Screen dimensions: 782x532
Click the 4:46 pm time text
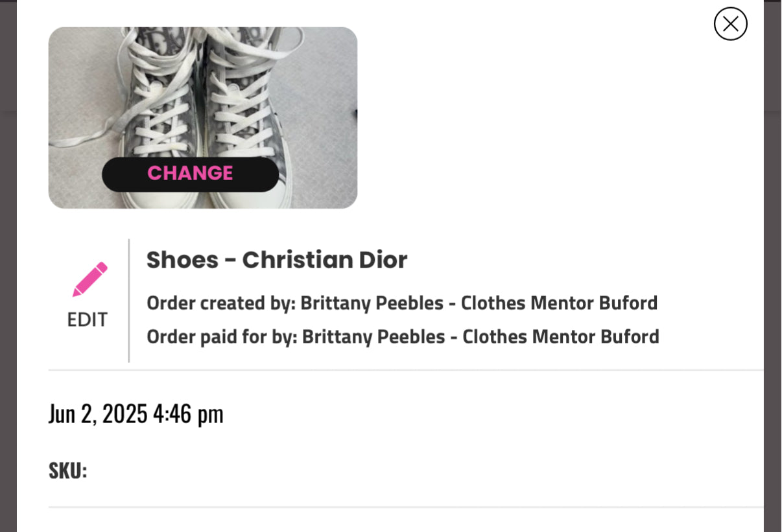[188, 413]
